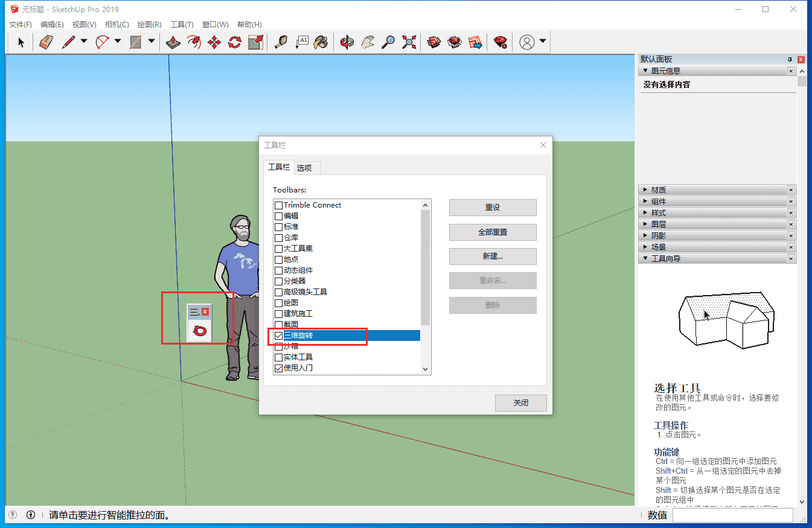Select the Offset tool
Viewport: 812px width, 528px height.
[194, 42]
